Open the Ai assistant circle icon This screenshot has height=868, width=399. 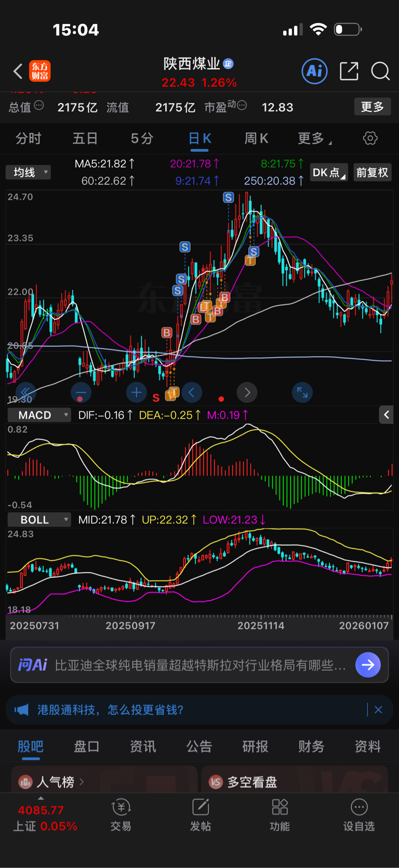pyautogui.click(x=314, y=71)
